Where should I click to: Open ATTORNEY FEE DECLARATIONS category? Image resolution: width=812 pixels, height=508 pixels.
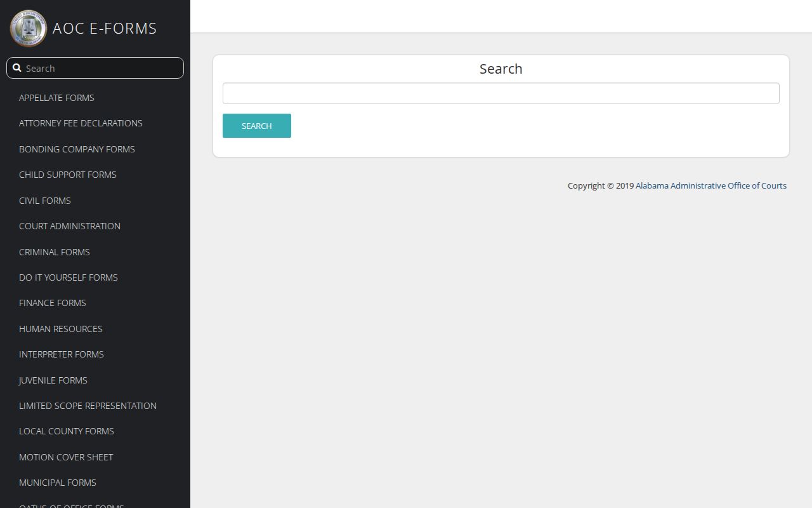81,123
